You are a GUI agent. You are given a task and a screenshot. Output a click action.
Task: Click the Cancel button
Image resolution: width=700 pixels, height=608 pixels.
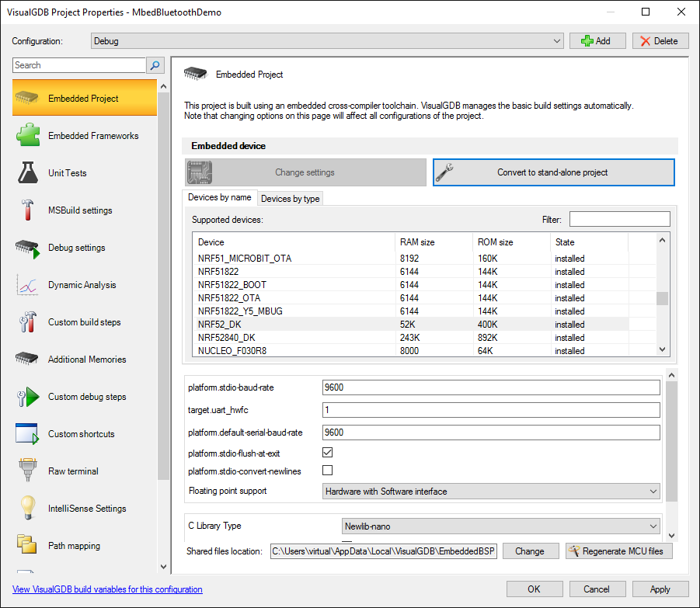click(597, 589)
